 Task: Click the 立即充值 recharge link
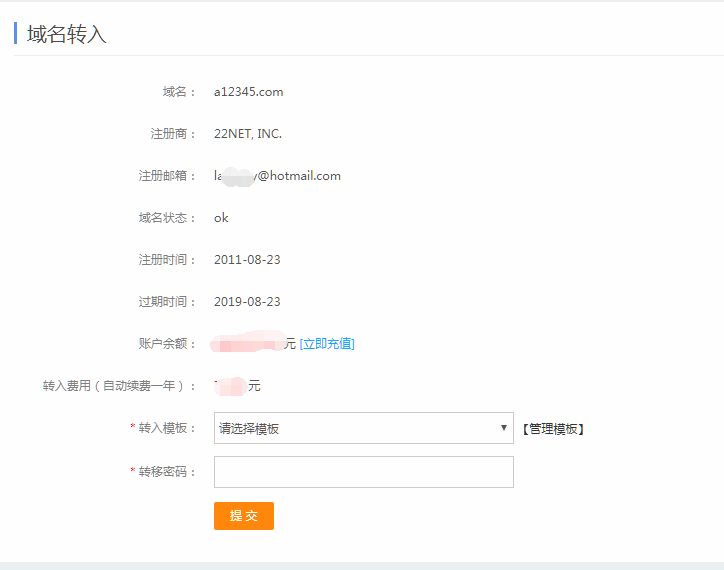pos(327,344)
